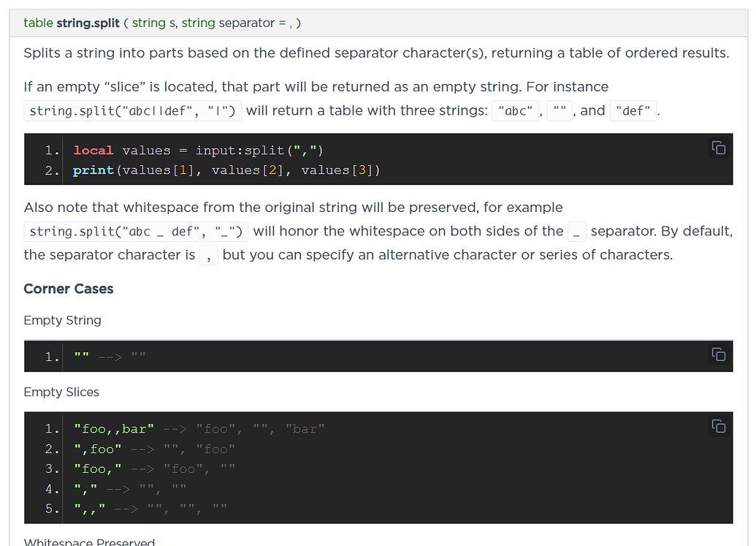Select the "abc" result snippet
Viewport: 756px width, 546px height.
[515, 110]
